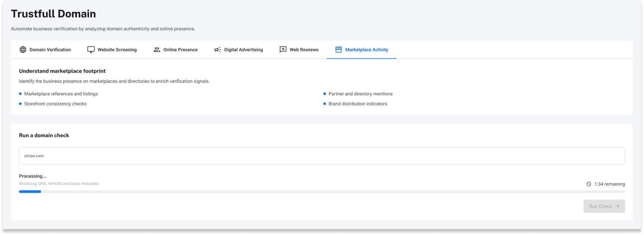Image resolution: width=644 pixels, height=235 pixels.
Task: Click the clock icon beside remaining time
Action: [589, 184]
